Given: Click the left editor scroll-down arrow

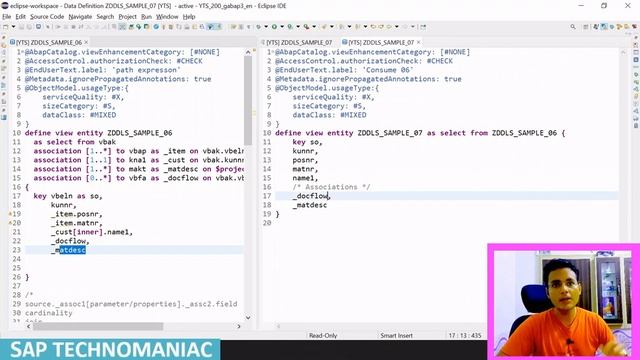Looking at the screenshot, I should [x=248, y=318].
